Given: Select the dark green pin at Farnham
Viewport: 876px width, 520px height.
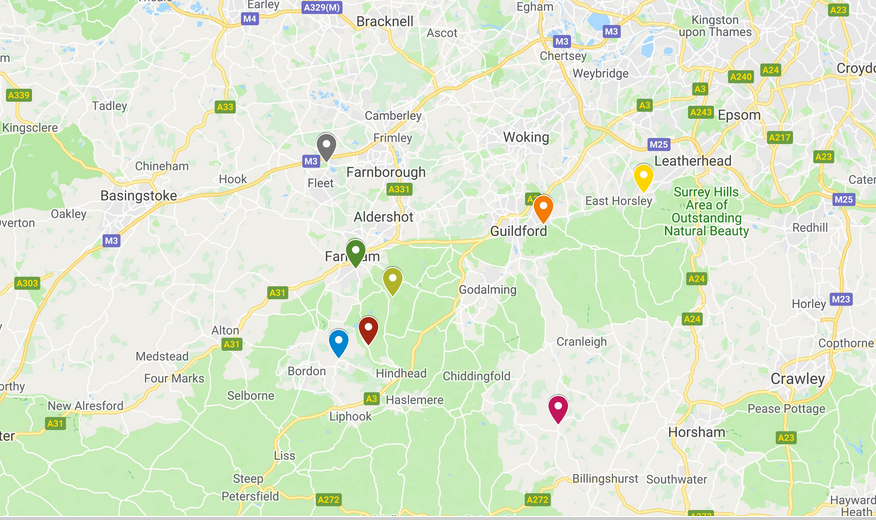Looking at the screenshot, I should click(355, 253).
